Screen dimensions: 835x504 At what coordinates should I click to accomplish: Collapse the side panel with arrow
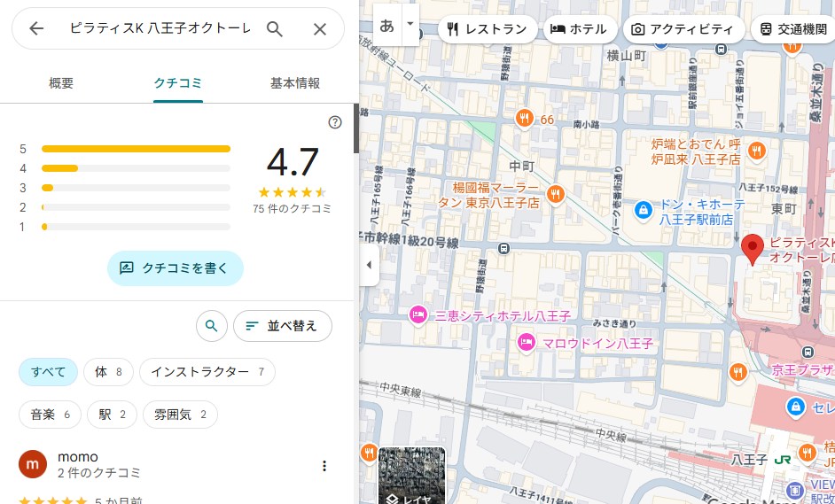pyautogui.click(x=369, y=265)
